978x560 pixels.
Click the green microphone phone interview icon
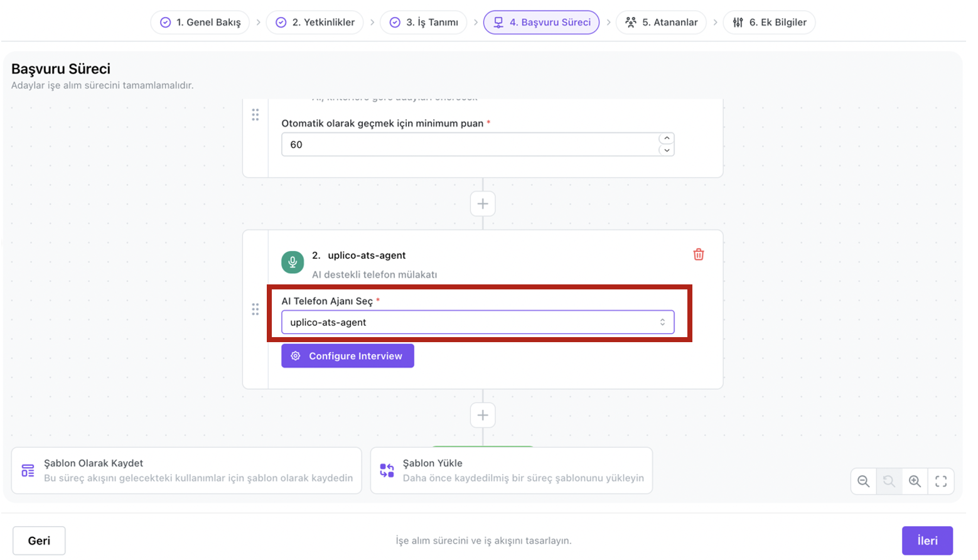pyautogui.click(x=293, y=262)
